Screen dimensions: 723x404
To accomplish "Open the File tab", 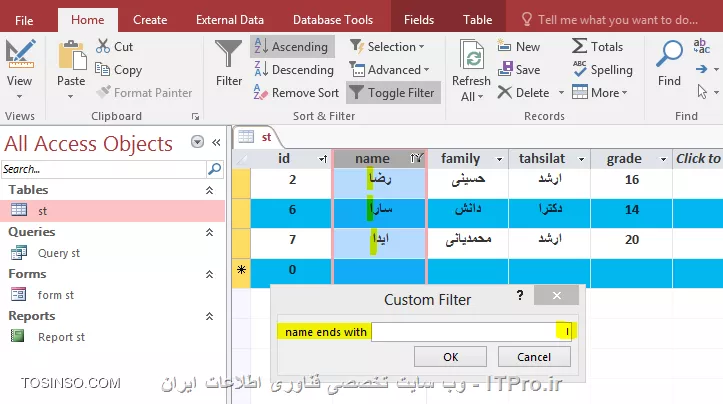I will [x=24, y=20].
